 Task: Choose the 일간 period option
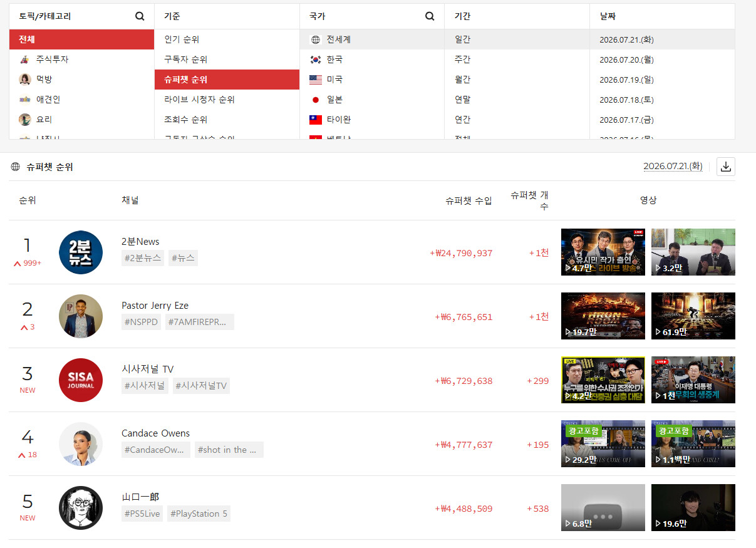[x=517, y=39]
